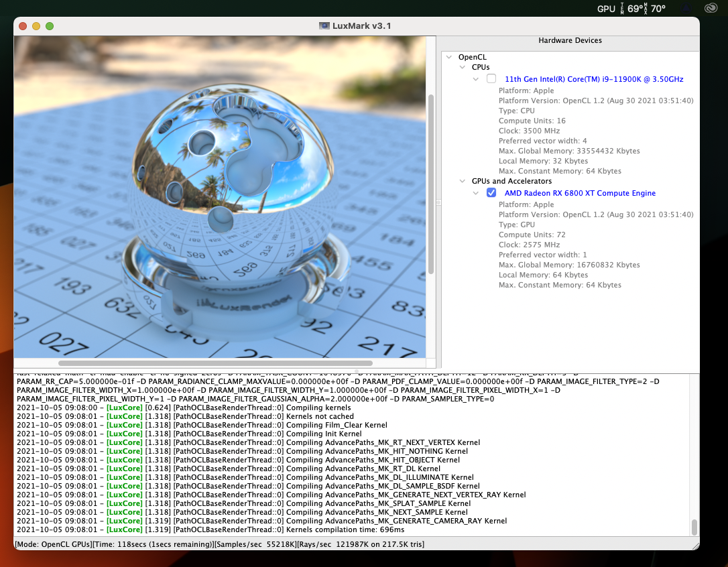Open the Creative Cloud menu bar icon
The width and height of the screenshot is (728, 567).
[x=711, y=9]
